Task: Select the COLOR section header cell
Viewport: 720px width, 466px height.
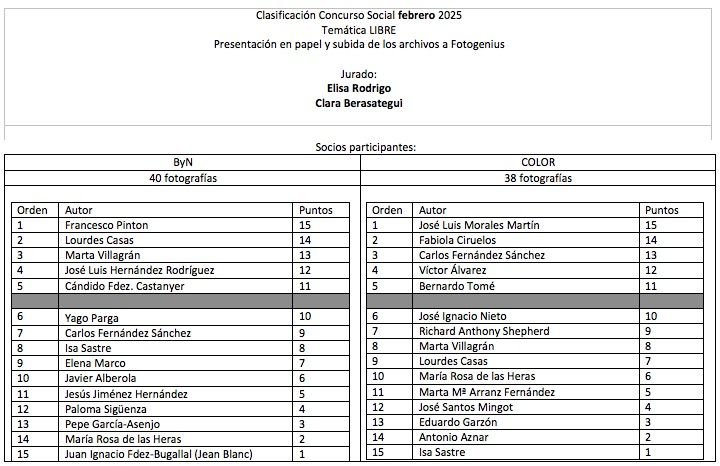Action: [538, 162]
